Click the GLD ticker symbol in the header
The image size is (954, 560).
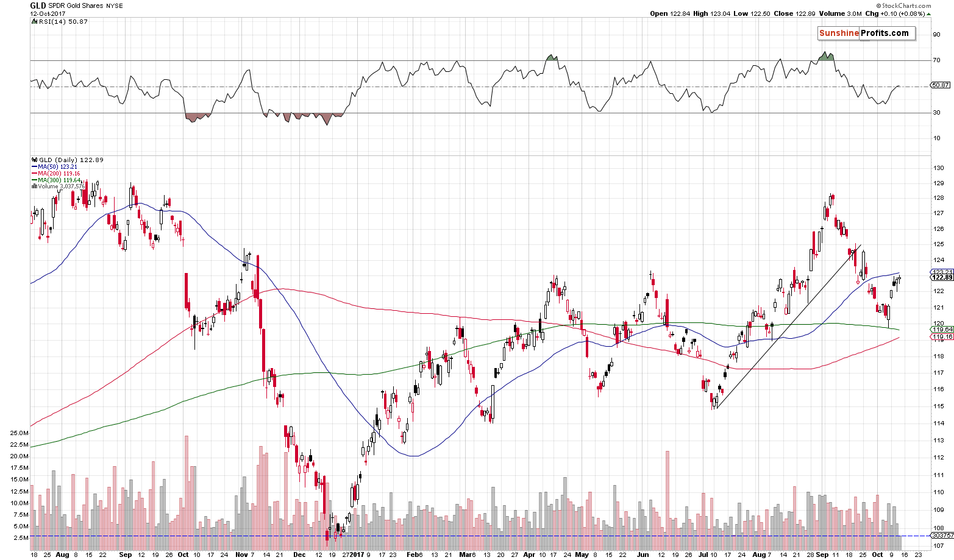38,5
